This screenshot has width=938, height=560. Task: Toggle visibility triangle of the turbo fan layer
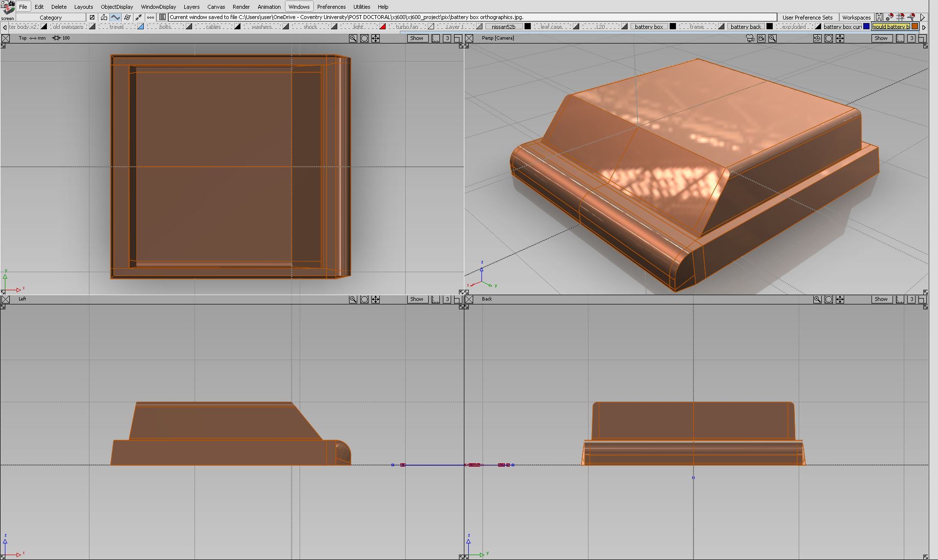tap(431, 26)
